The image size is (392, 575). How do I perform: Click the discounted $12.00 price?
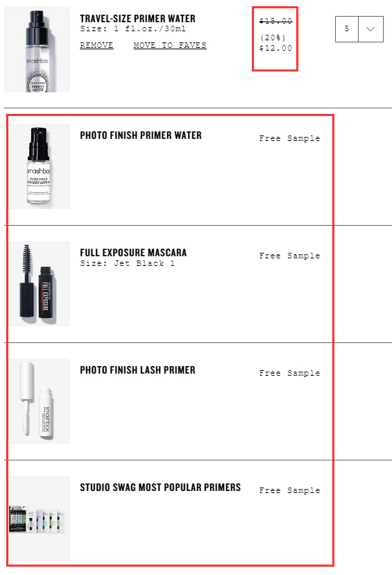[275, 48]
